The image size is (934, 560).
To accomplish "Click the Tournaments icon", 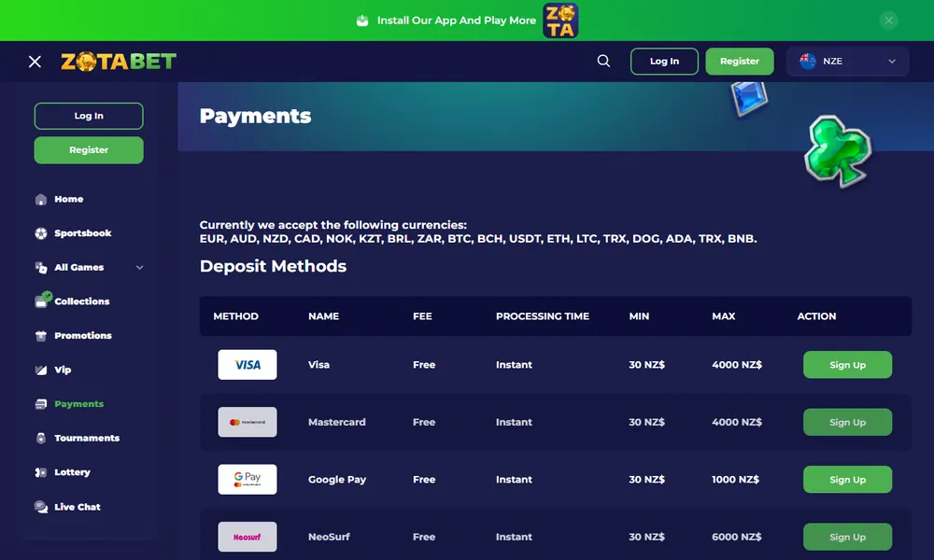I will [40, 438].
